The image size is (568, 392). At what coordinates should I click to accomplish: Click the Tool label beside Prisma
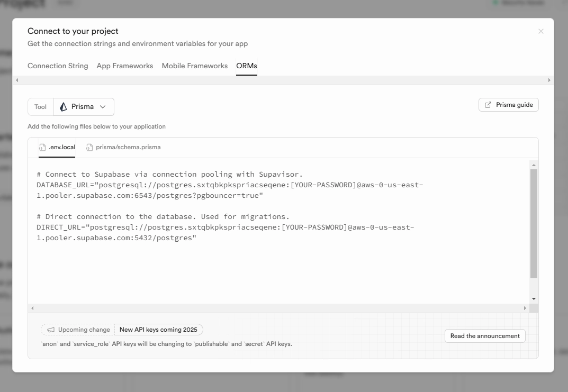point(40,107)
